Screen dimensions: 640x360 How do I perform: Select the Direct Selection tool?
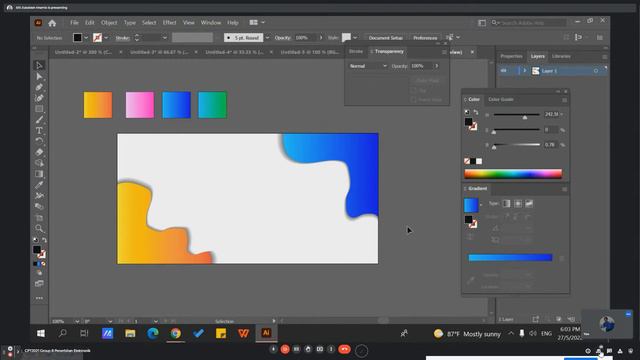[x=39, y=76]
